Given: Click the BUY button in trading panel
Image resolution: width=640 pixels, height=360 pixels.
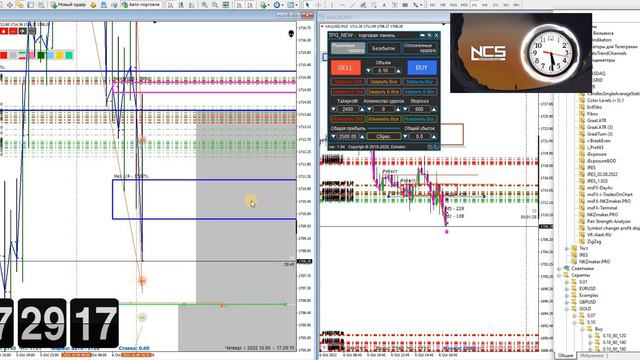Looking at the screenshot, I should point(422,68).
